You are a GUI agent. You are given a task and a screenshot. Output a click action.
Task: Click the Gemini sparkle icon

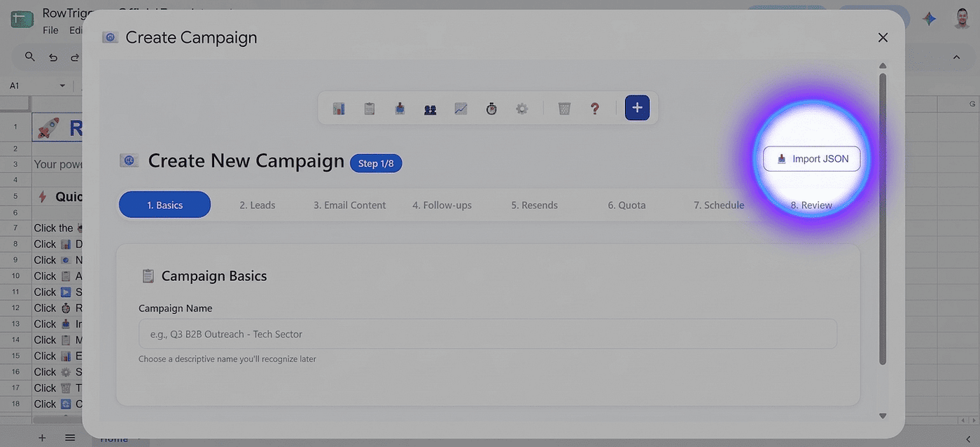(929, 19)
